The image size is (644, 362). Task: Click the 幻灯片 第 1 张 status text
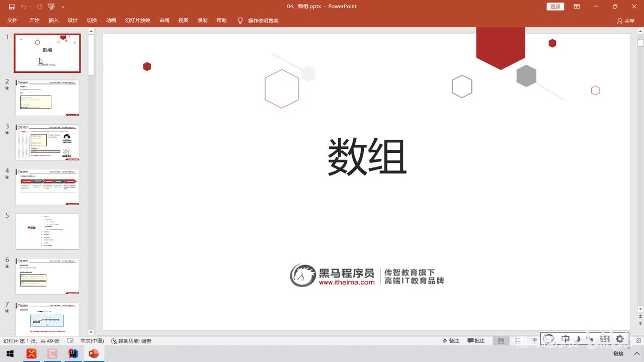coord(31,341)
